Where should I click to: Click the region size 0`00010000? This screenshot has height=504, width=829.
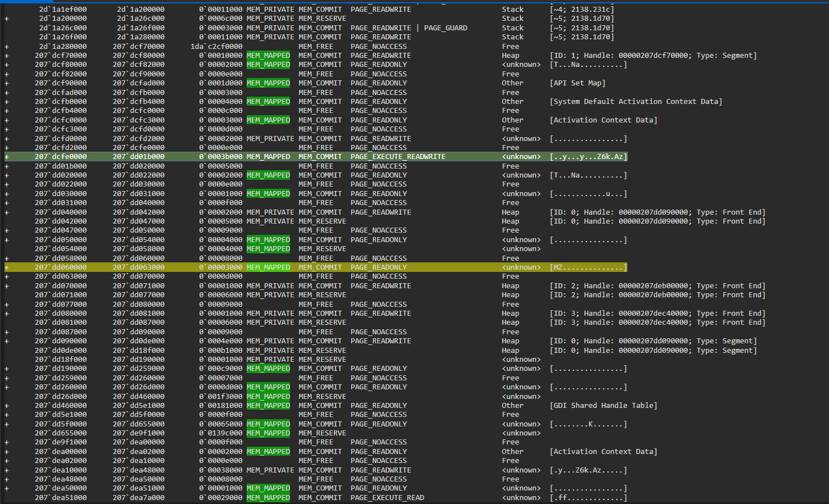(221, 56)
